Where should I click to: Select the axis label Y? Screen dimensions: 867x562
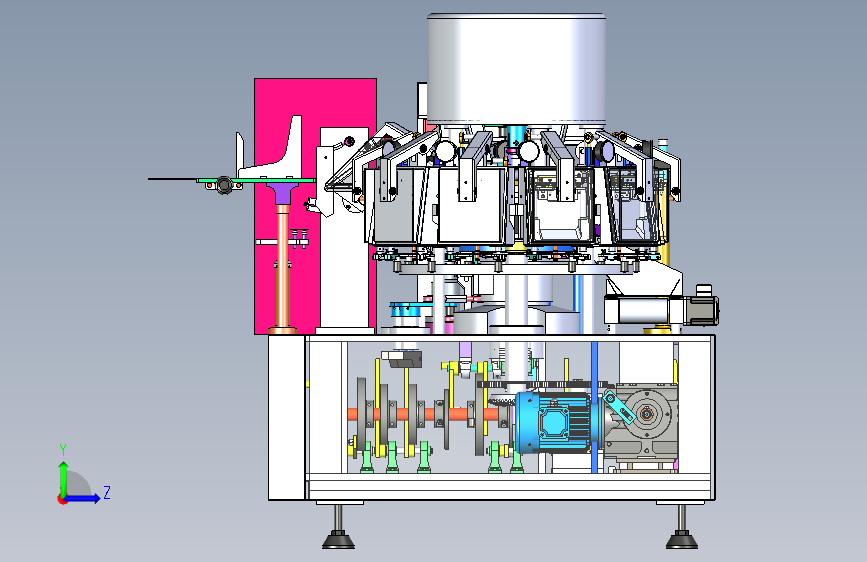point(63,450)
